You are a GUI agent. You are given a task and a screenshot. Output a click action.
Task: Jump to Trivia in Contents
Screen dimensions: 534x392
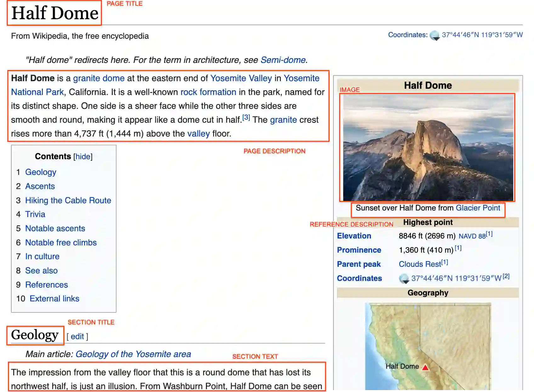35,214
